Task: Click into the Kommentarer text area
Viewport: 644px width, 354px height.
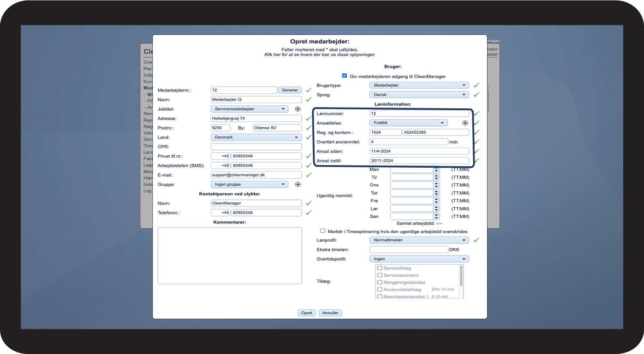Action: [x=230, y=256]
